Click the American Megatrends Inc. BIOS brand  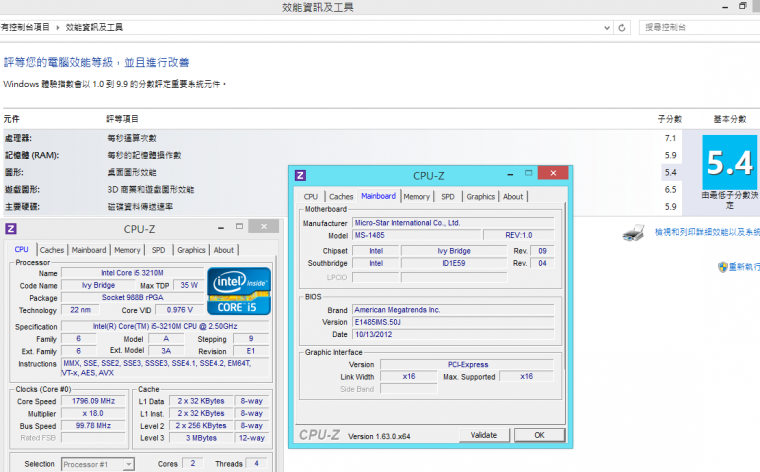(453, 310)
